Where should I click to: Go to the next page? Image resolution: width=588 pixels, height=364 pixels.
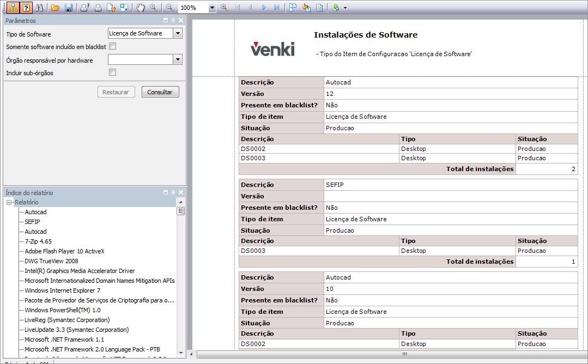[x=264, y=8]
